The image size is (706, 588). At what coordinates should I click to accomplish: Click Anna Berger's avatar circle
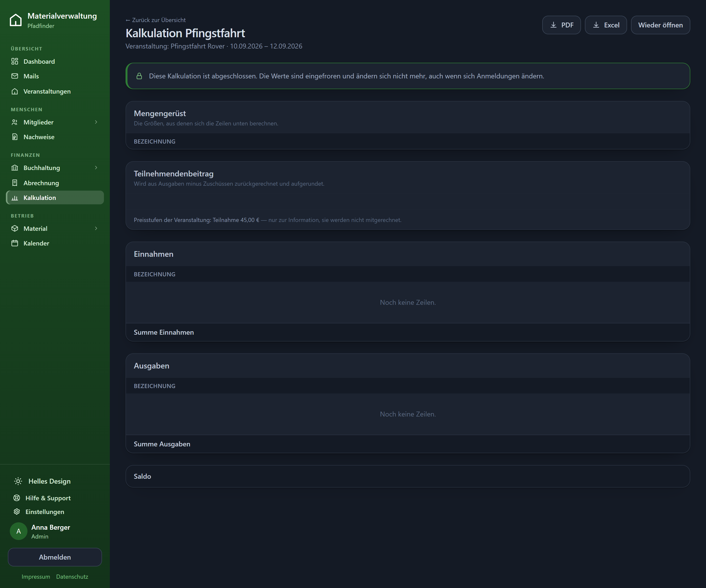(x=18, y=531)
